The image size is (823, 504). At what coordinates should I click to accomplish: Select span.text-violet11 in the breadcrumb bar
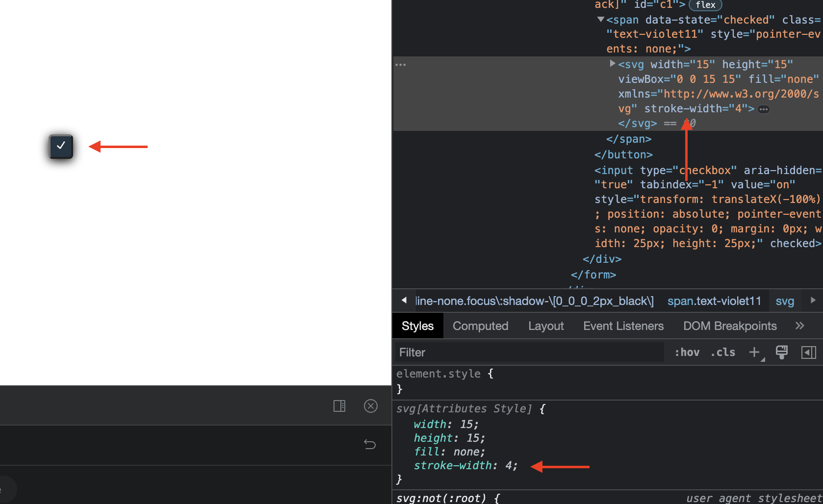pos(714,301)
